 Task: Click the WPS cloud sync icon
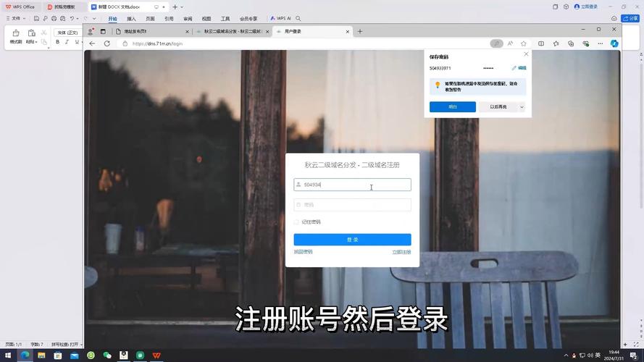pos(614,19)
